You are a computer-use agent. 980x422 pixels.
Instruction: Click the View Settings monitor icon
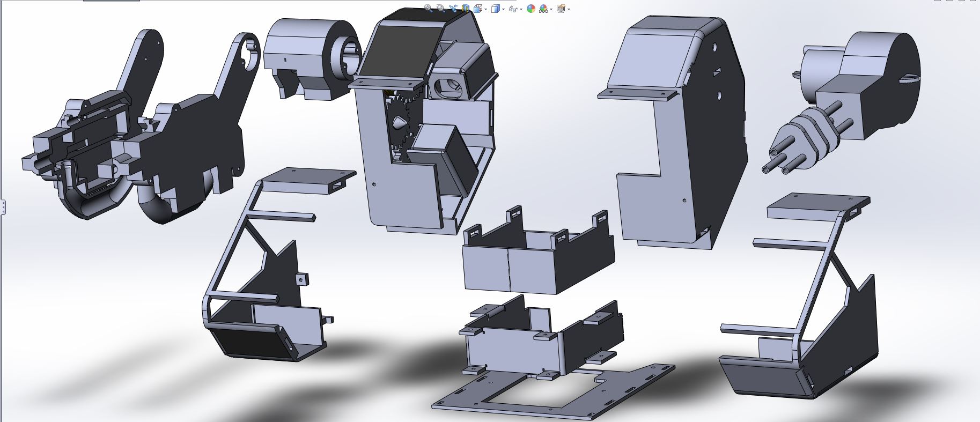tap(561, 9)
